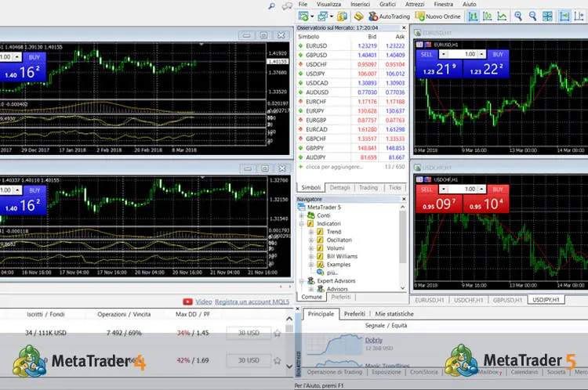This screenshot has width=588, height=390.
Task: Switch to the Comune navigator tab
Action: (x=311, y=297)
